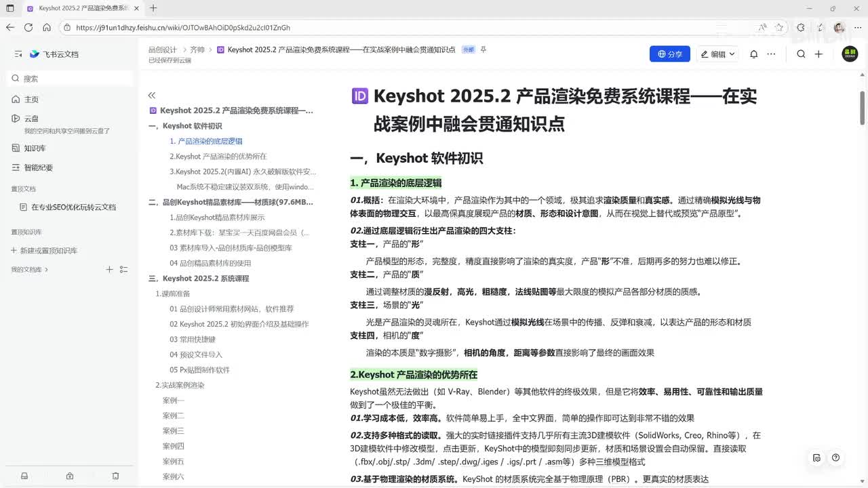Focus the 搜索 search field in the sidebar
The height and width of the screenshot is (488, 868).
tap(71, 79)
